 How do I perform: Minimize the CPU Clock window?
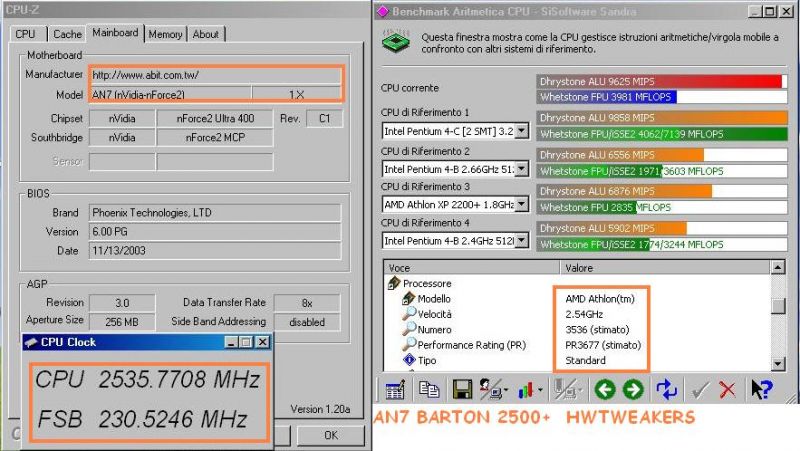(x=231, y=342)
